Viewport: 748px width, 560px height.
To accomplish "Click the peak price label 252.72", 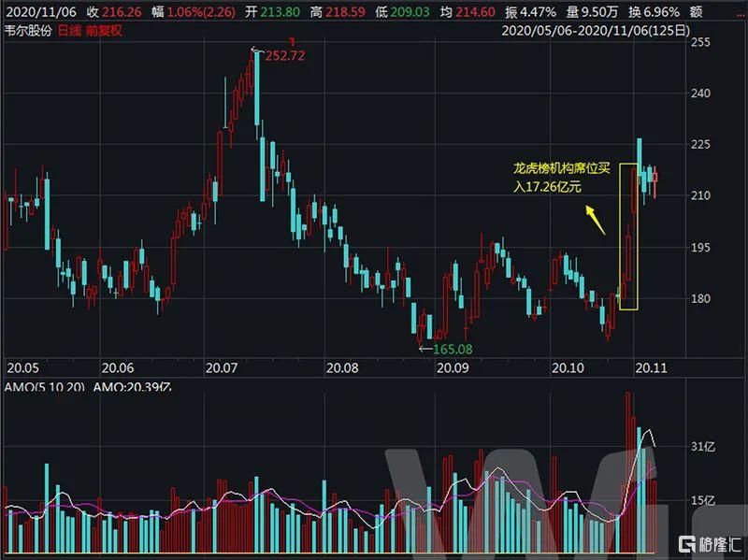I will [285, 56].
